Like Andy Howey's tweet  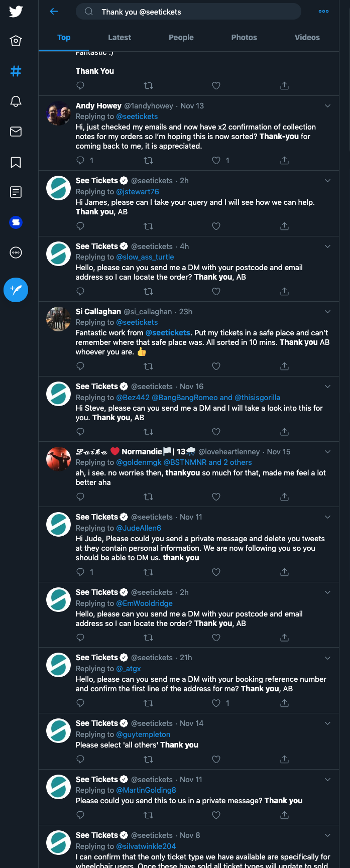[216, 161]
